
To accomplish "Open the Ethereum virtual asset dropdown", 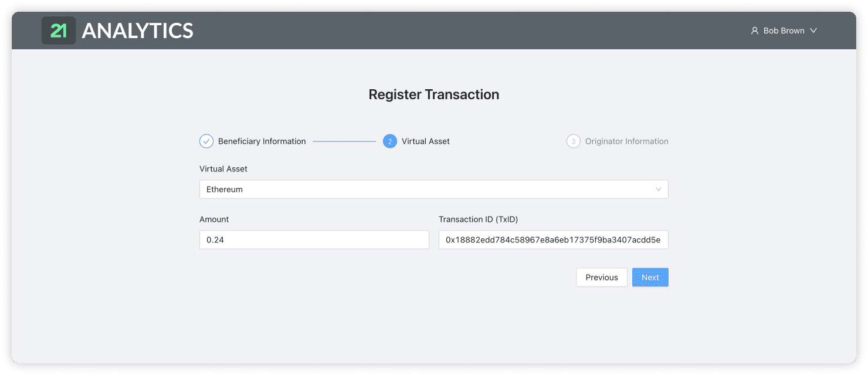I will click(428, 190).
